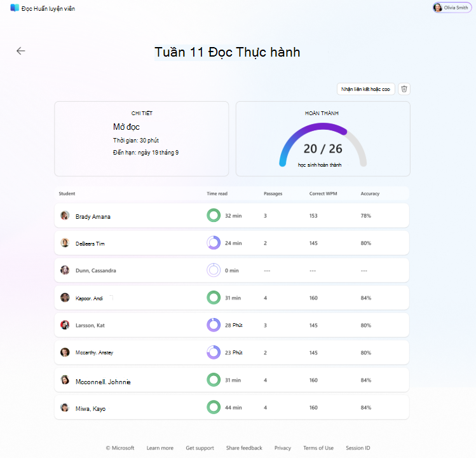
Task: Click the green progress ring for Kapoor, Andi
Action: tap(214, 298)
